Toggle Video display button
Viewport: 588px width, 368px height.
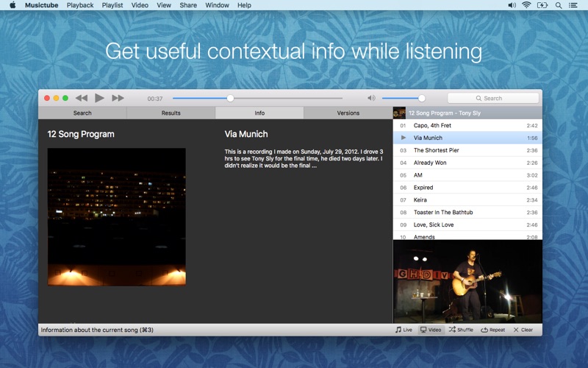(431, 330)
